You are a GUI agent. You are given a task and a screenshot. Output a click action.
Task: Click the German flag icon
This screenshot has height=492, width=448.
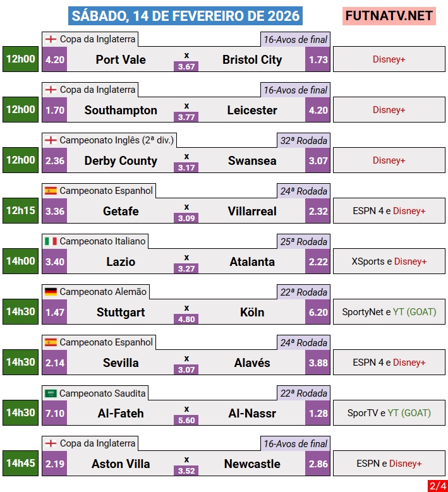pyautogui.click(x=51, y=292)
